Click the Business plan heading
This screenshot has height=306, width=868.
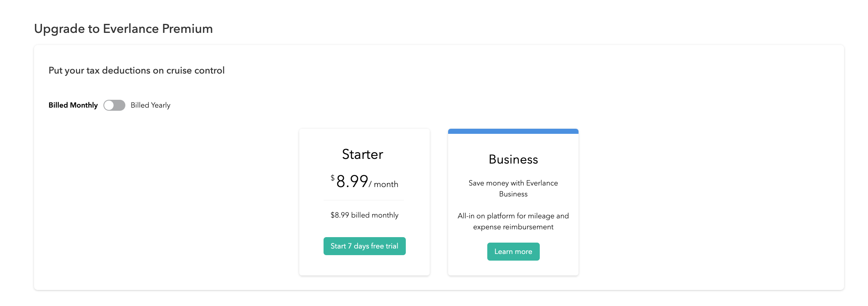[513, 159]
